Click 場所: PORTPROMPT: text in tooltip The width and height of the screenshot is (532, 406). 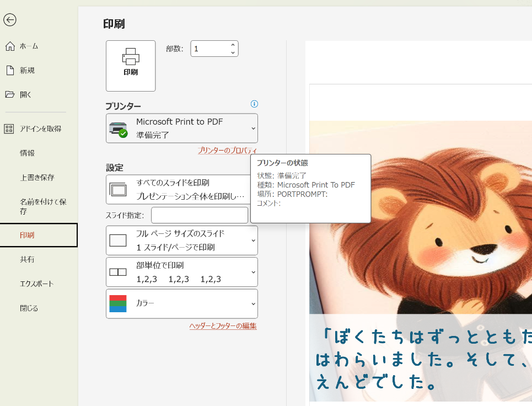click(x=292, y=194)
